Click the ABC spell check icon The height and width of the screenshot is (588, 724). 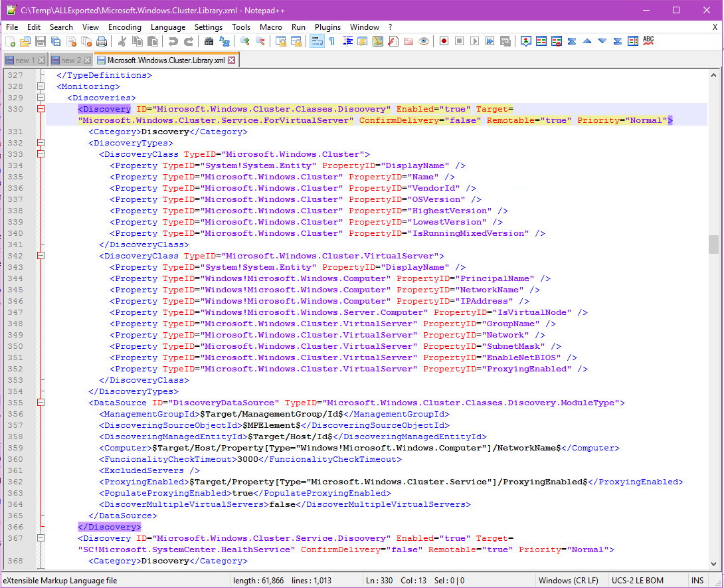pos(648,41)
